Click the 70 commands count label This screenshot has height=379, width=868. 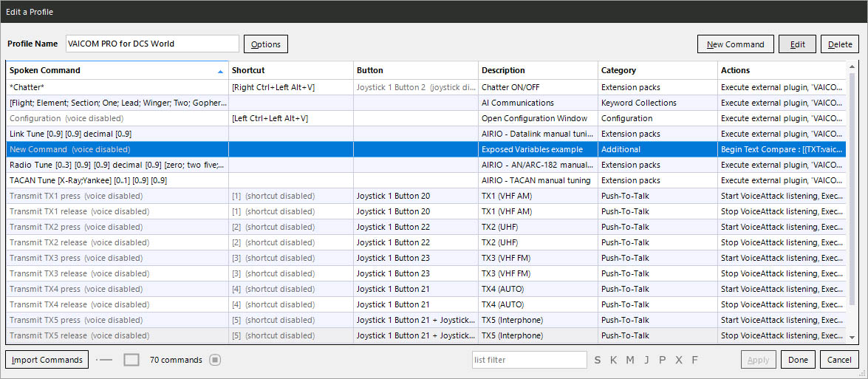176,361
